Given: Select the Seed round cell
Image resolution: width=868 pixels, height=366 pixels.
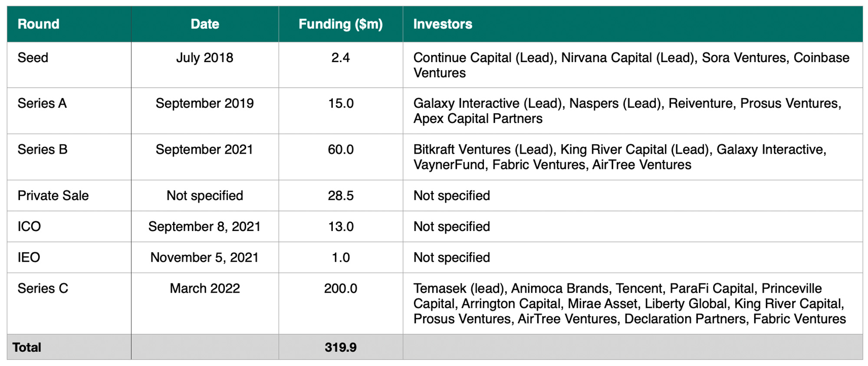Looking at the screenshot, I should 33,58.
